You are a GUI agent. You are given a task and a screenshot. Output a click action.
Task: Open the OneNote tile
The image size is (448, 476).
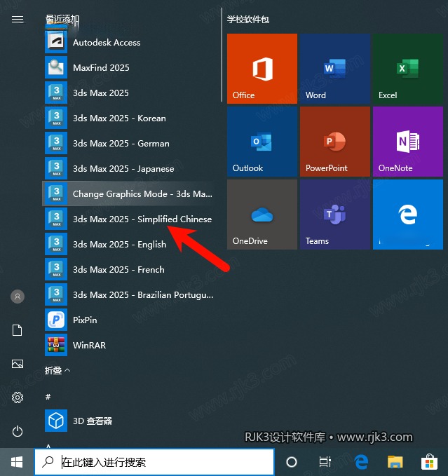click(x=407, y=142)
